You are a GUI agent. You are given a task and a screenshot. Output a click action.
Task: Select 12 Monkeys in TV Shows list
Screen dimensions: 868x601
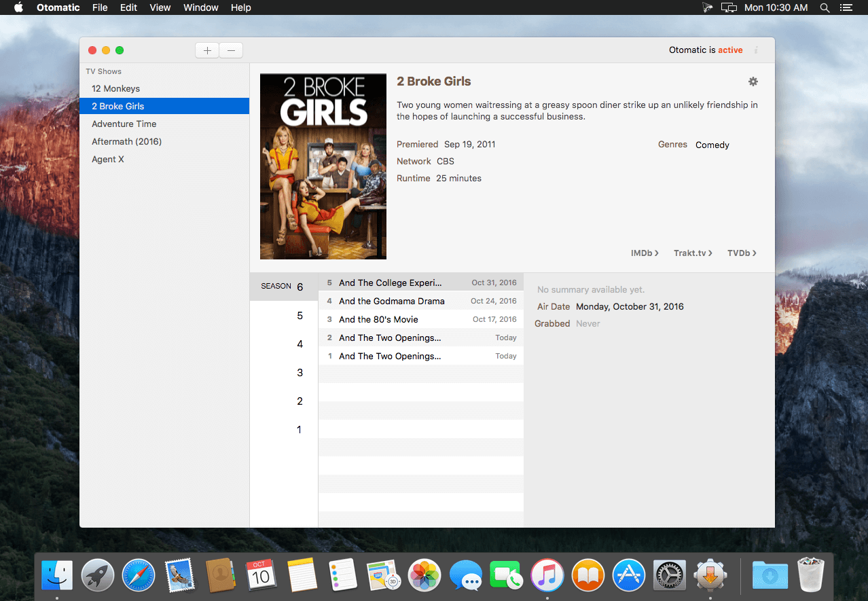(164, 88)
